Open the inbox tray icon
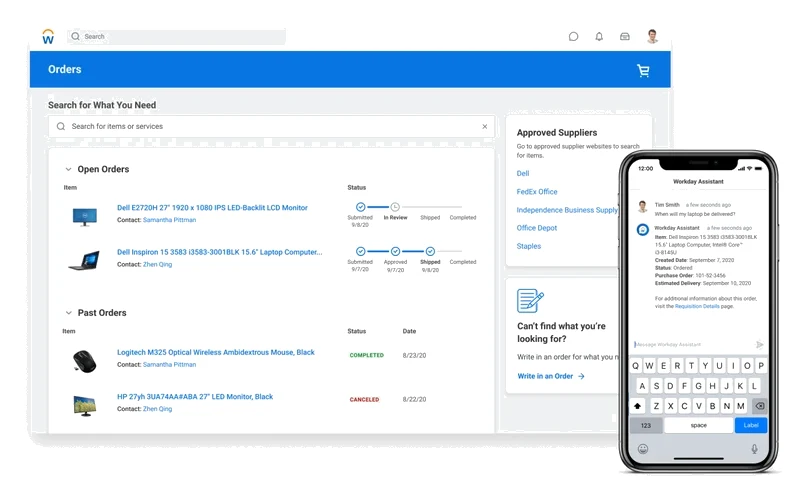This screenshot has height=494, width=800. 624,37
